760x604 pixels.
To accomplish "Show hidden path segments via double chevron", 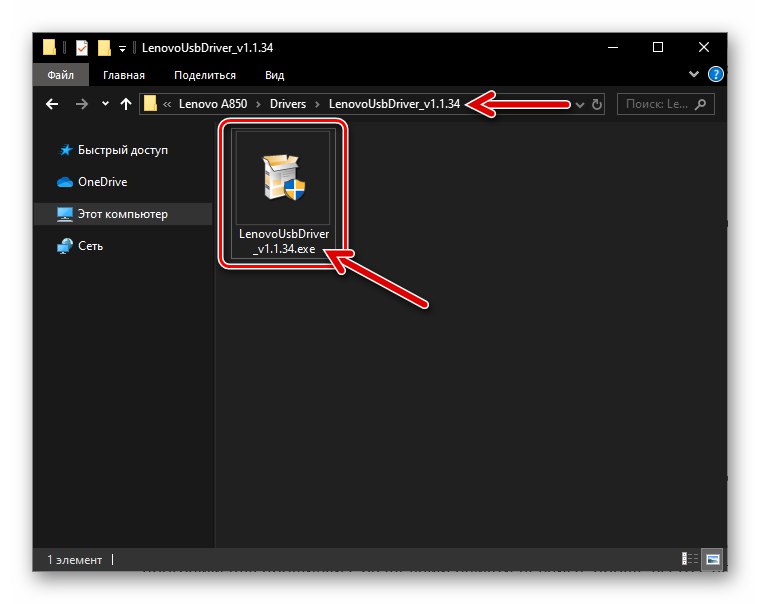I will pyautogui.click(x=167, y=104).
